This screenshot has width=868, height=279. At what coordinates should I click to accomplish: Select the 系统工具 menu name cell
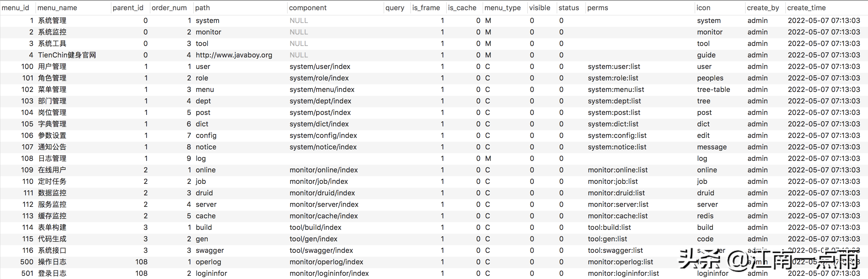pos(52,43)
